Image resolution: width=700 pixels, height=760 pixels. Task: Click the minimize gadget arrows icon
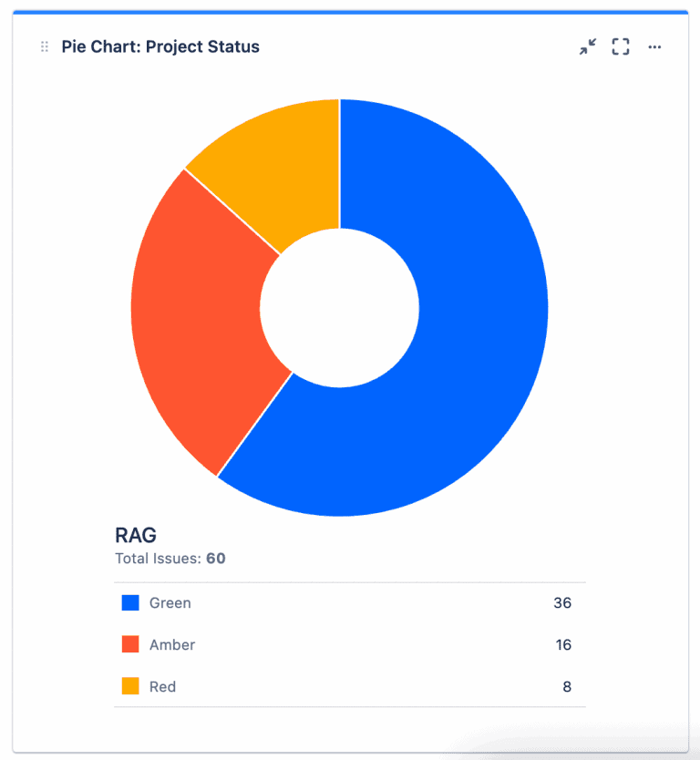point(588,47)
